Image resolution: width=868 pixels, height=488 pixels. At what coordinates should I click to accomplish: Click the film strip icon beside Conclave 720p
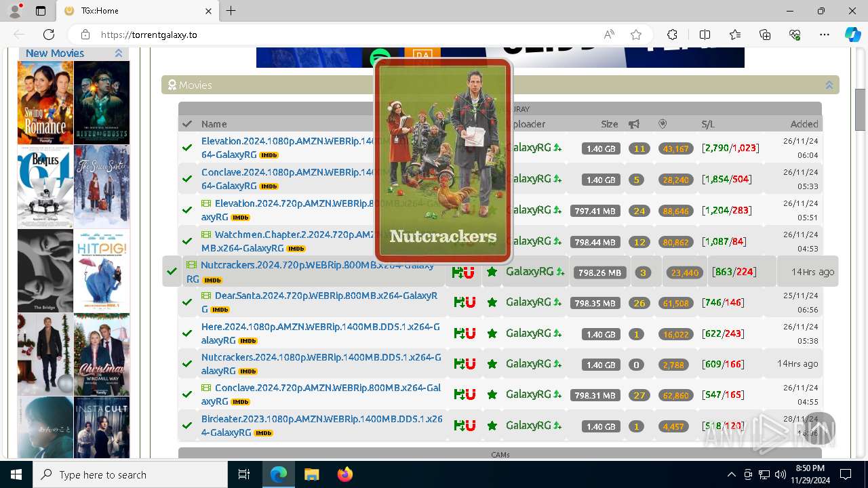pyautogui.click(x=207, y=388)
